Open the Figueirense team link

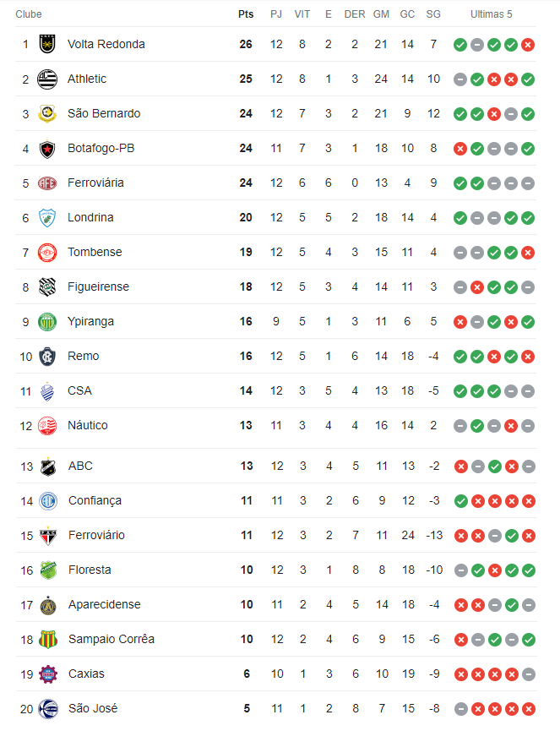click(x=99, y=286)
